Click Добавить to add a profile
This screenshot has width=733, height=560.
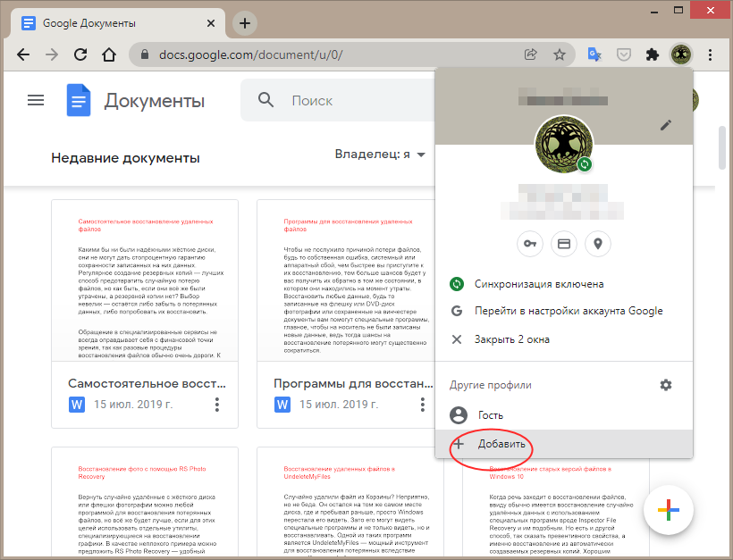coord(564,444)
